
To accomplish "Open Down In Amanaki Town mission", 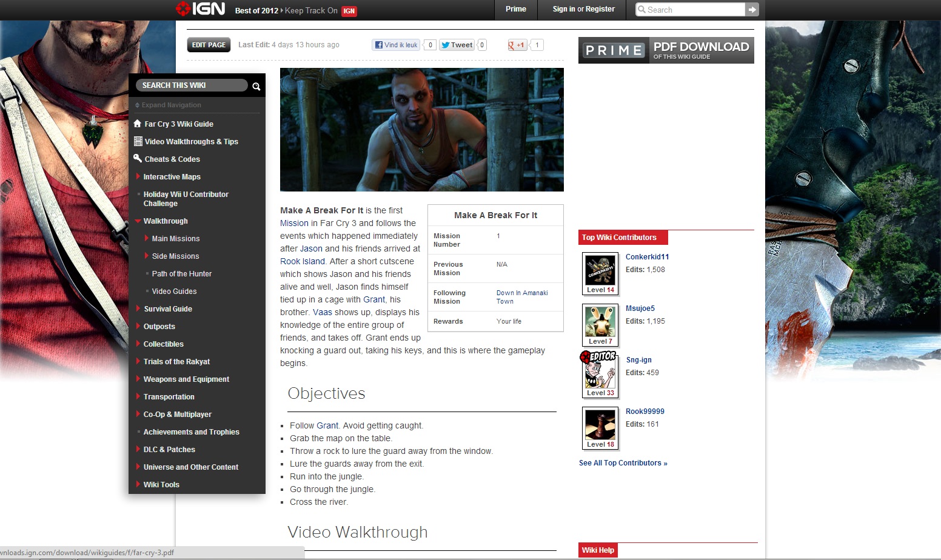I will click(x=522, y=297).
